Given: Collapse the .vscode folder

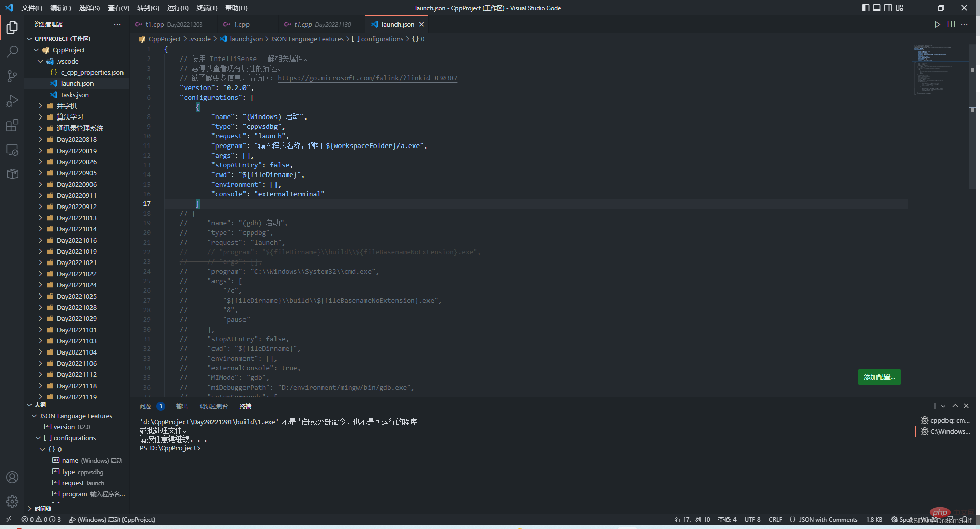Looking at the screenshot, I should click(x=41, y=61).
